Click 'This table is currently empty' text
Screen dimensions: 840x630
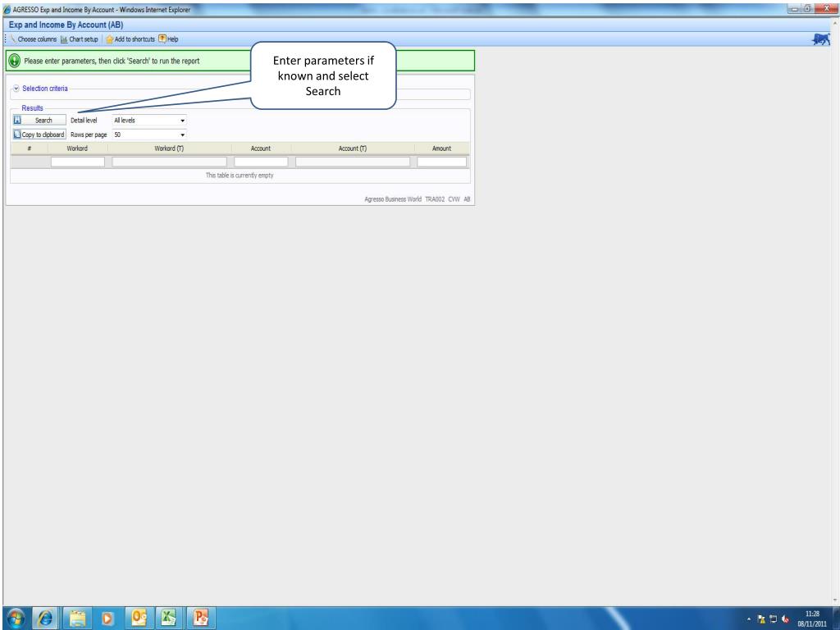click(x=240, y=176)
